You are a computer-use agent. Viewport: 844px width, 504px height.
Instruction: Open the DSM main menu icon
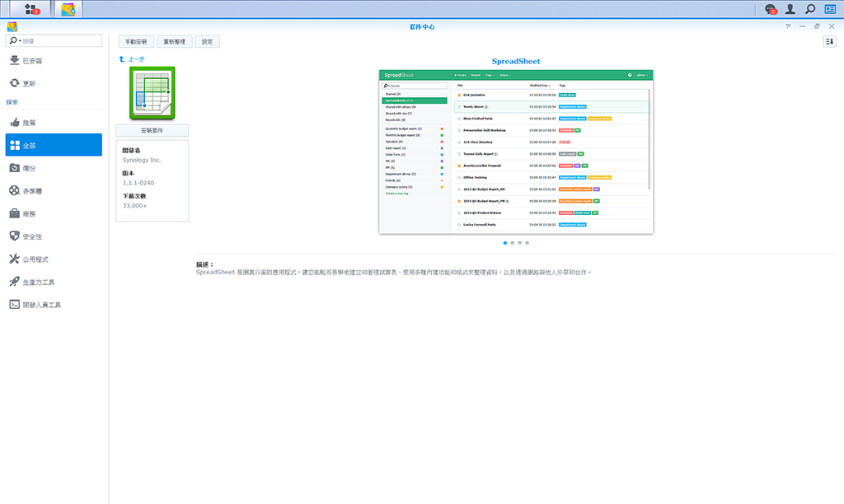pyautogui.click(x=31, y=8)
